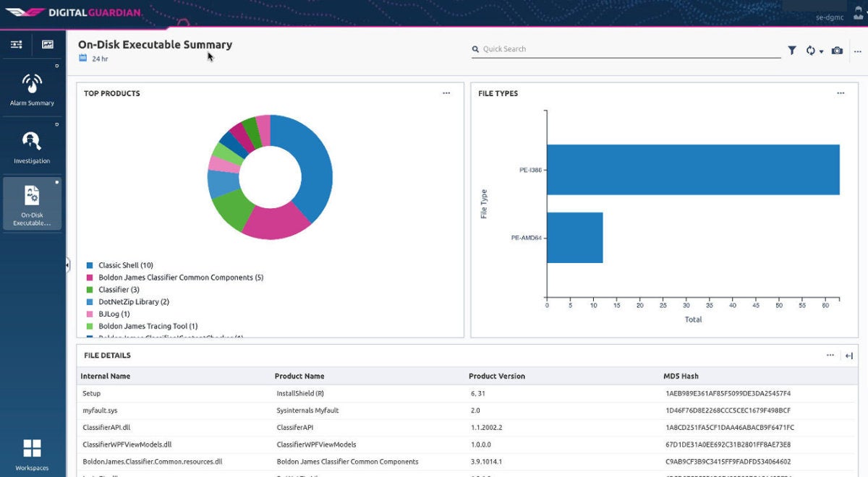868x477 pixels.
Task: Click inside the Quick Search field
Action: 626,49
